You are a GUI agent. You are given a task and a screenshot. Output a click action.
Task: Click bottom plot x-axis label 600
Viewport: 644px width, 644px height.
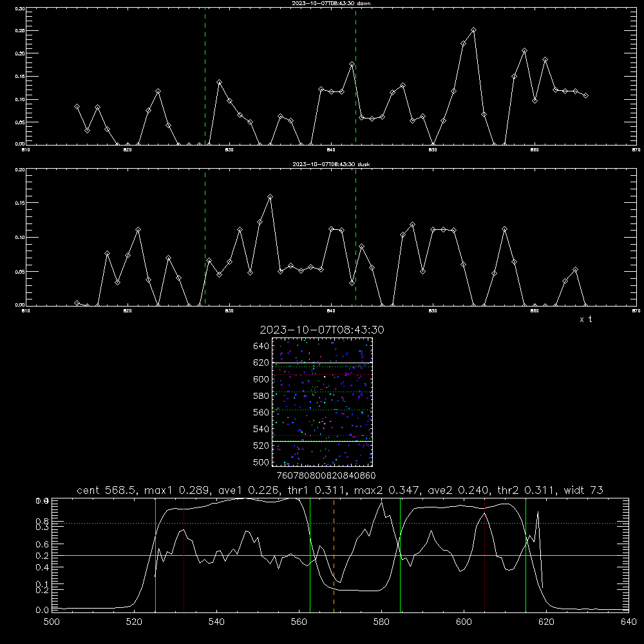coord(464,622)
